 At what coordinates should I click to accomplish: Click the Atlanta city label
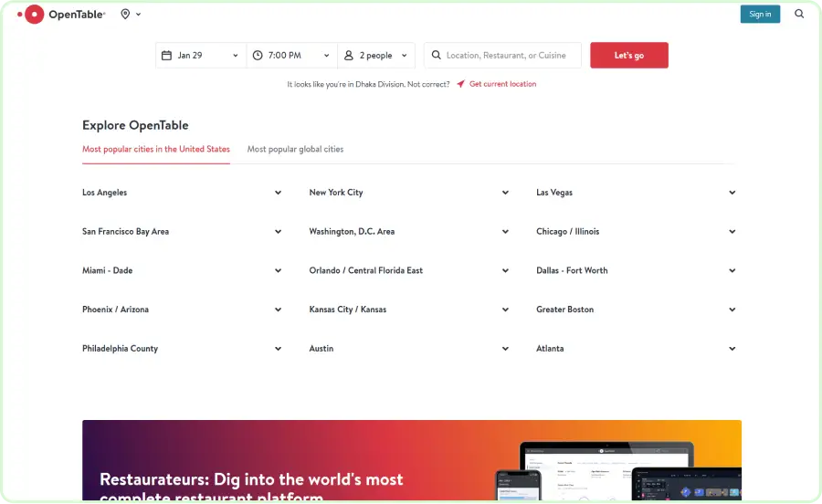tap(550, 349)
